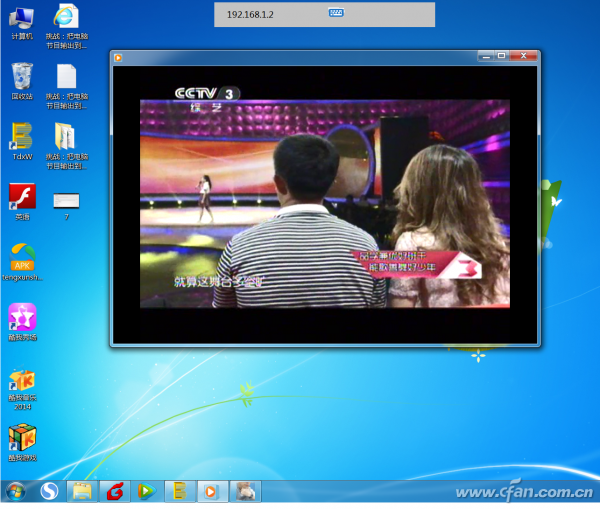
Task: Launch the TdxW desktop shortcut
Action: point(22,141)
